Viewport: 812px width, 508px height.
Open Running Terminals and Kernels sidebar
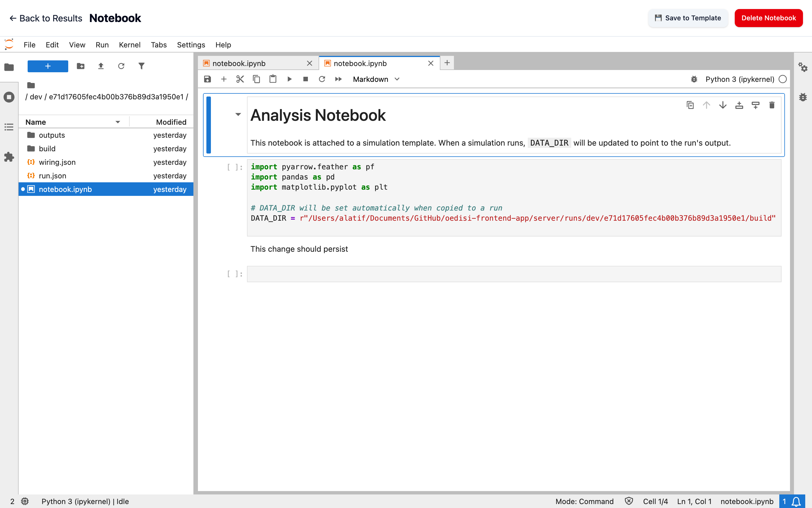point(9,97)
